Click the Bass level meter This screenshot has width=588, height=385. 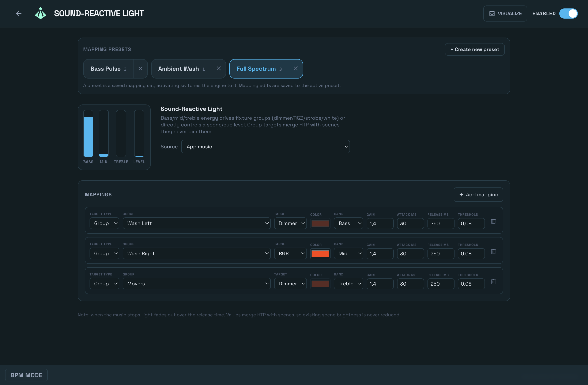(88, 133)
